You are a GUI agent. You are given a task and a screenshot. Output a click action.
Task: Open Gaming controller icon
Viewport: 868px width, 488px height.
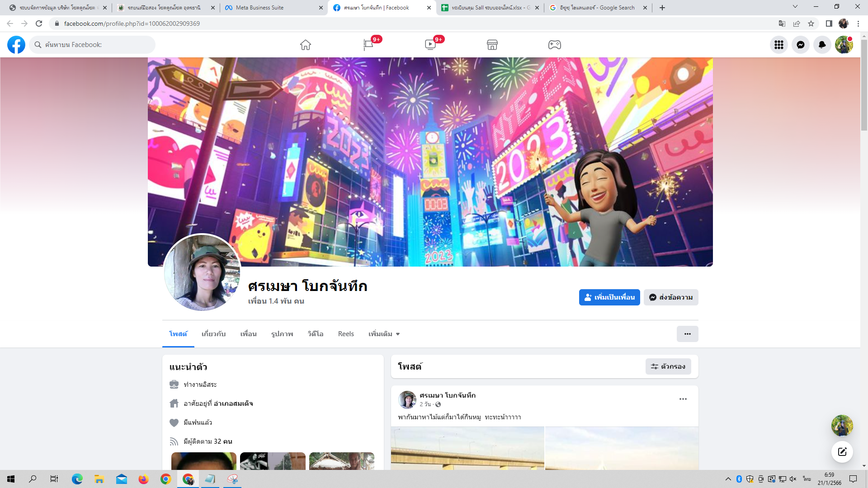[555, 45]
